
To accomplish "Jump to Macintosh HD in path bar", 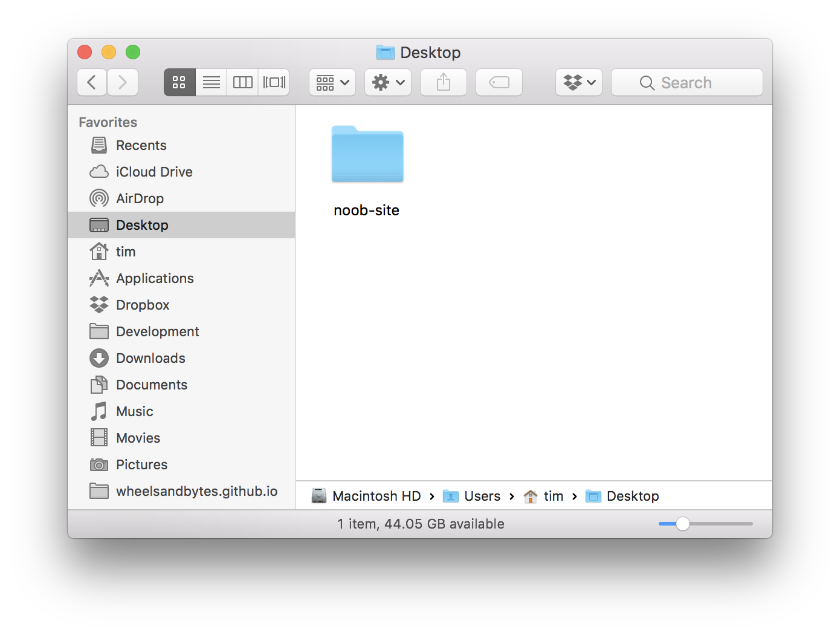I will (x=376, y=496).
